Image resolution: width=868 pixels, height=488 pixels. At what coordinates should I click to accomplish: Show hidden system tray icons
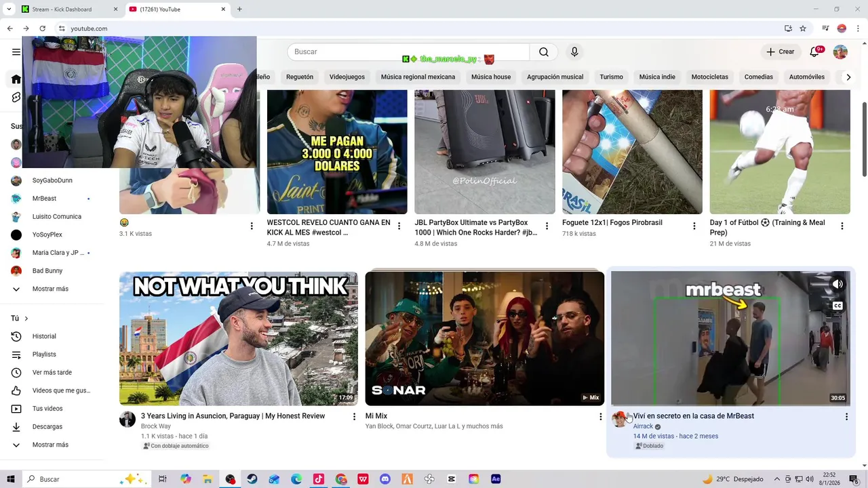tap(778, 479)
